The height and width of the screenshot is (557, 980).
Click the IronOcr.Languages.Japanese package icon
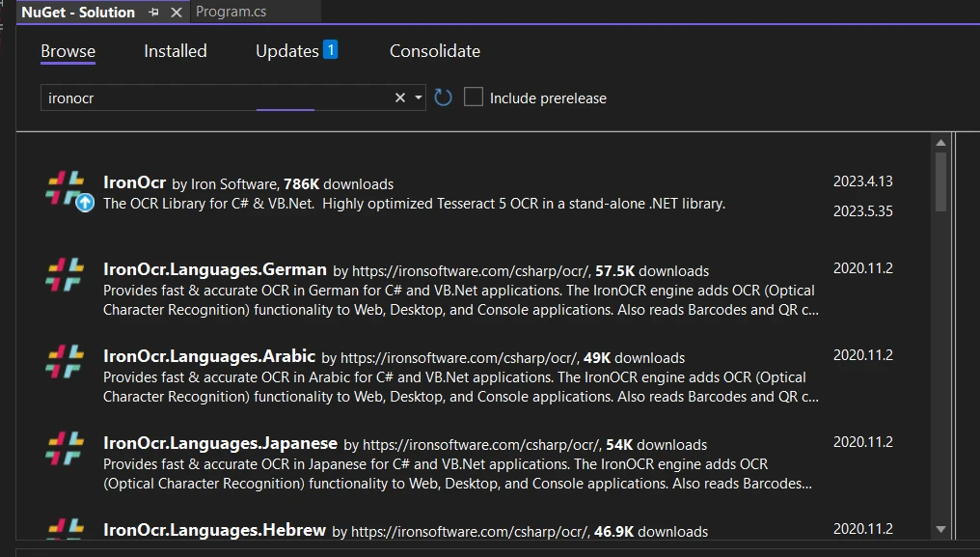coord(65,449)
